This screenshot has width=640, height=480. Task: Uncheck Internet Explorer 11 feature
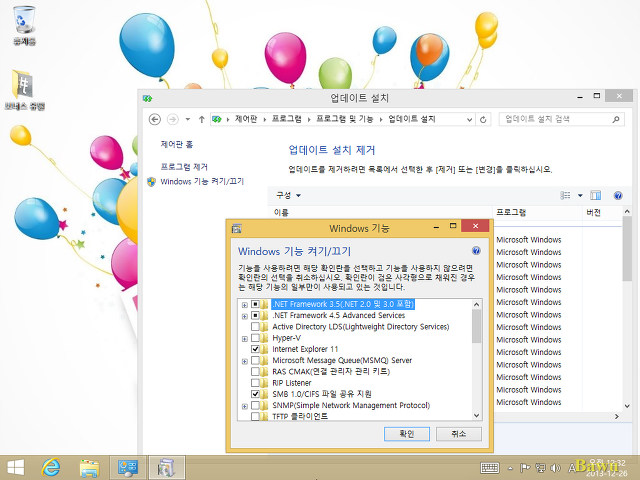(x=255, y=349)
